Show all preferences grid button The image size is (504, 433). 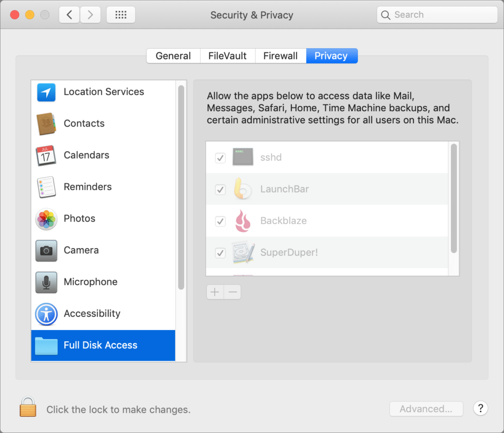121,15
